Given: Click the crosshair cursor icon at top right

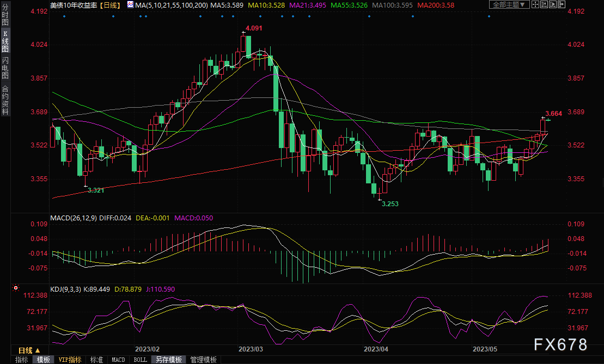Looking at the screenshot, I should point(536,5).
